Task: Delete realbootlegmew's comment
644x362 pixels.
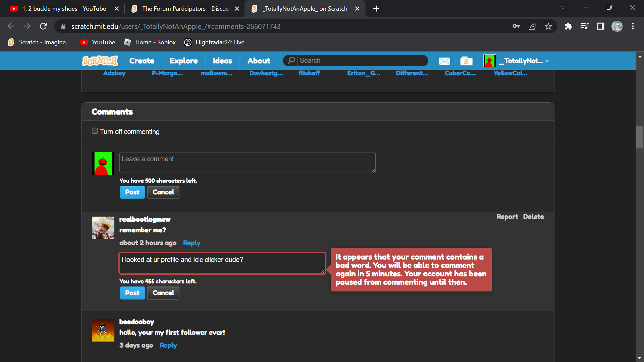Action: [533, 217]
